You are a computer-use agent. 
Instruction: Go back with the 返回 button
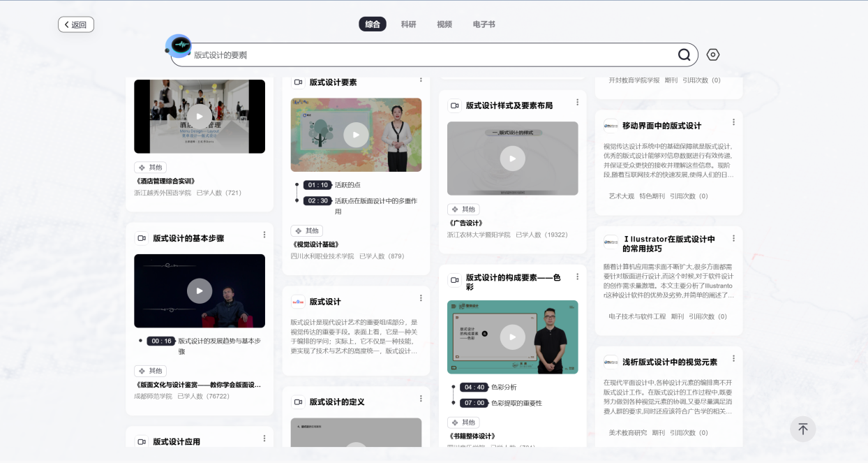click(x=76, y=24)
